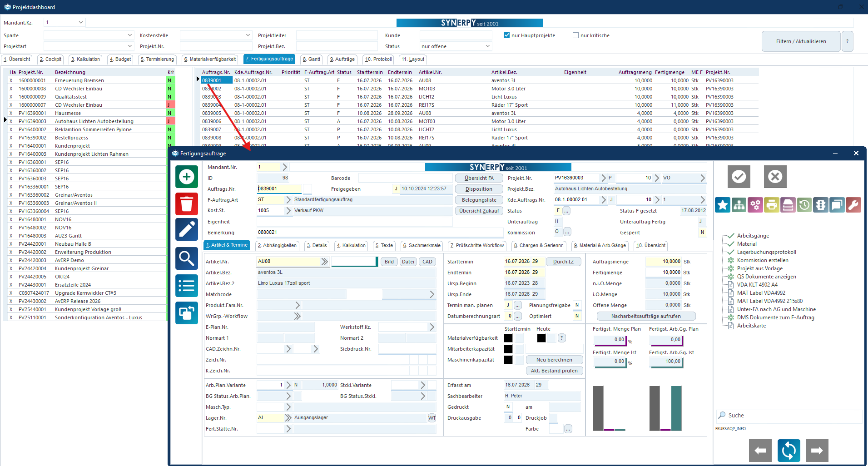
Task: Click the green add new record icon
Action: [187, 177]
